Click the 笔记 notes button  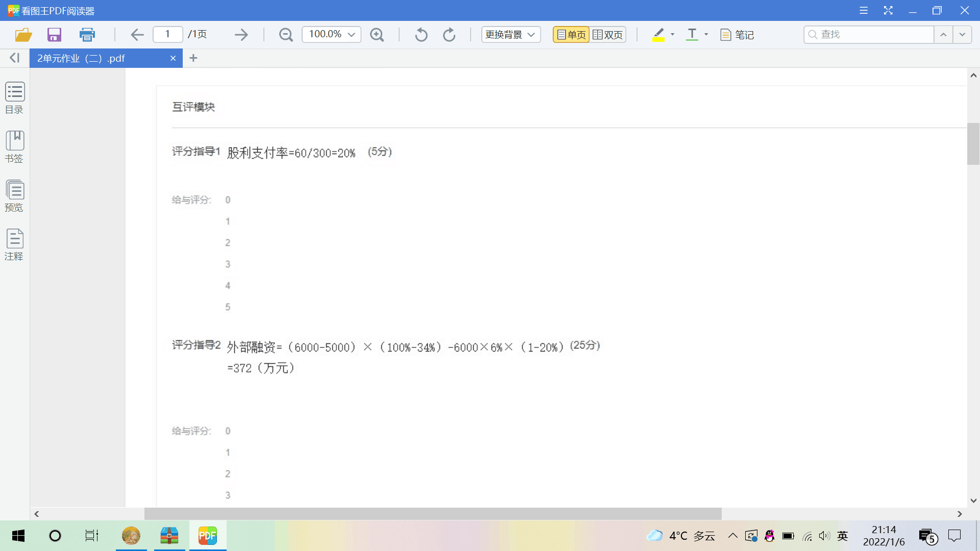pos(737,35)
